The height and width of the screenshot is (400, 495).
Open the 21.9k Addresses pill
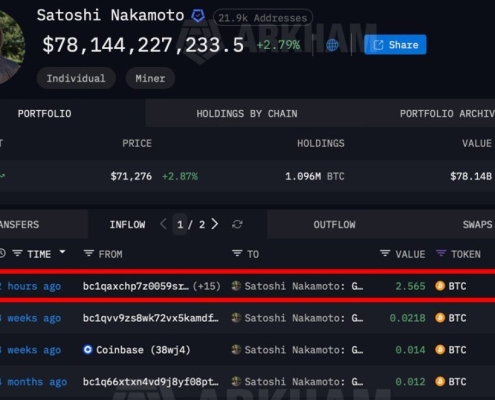tap(263, 18)
